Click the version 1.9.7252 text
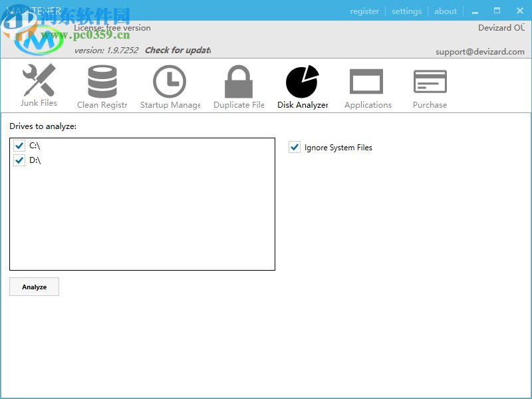Screen dimensions: 532x399 pyautogui.click(x=106, y=51)
